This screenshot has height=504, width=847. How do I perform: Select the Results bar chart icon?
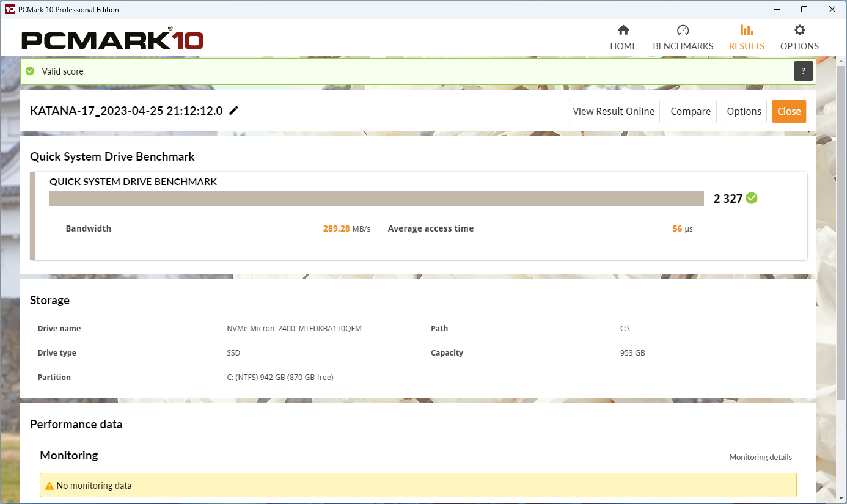pyautogui.click(x=746, y=31)
